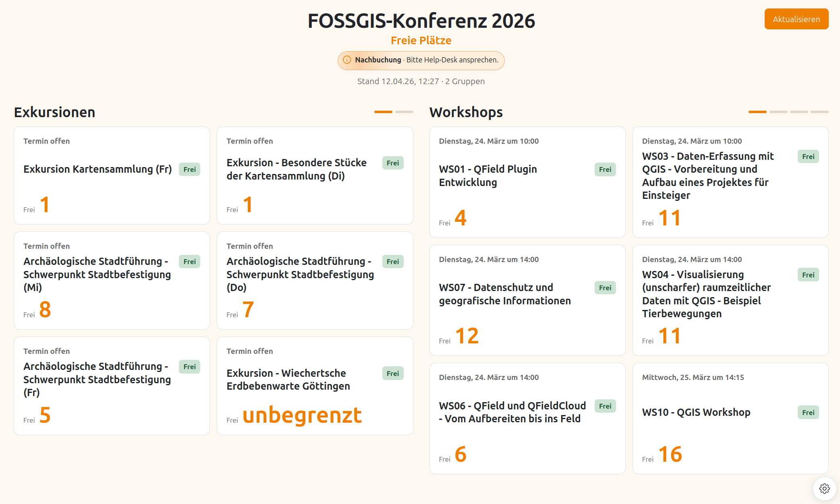
Task: Click Frei badge on WS01 QField Plugin card
Action: pyautogui.click(x=605, y=169)
